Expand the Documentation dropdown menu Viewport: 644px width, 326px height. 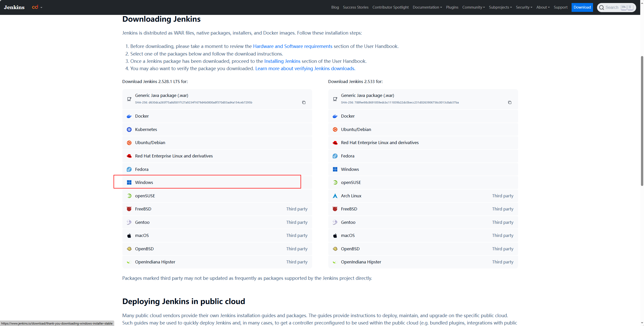tap(427, 7)
